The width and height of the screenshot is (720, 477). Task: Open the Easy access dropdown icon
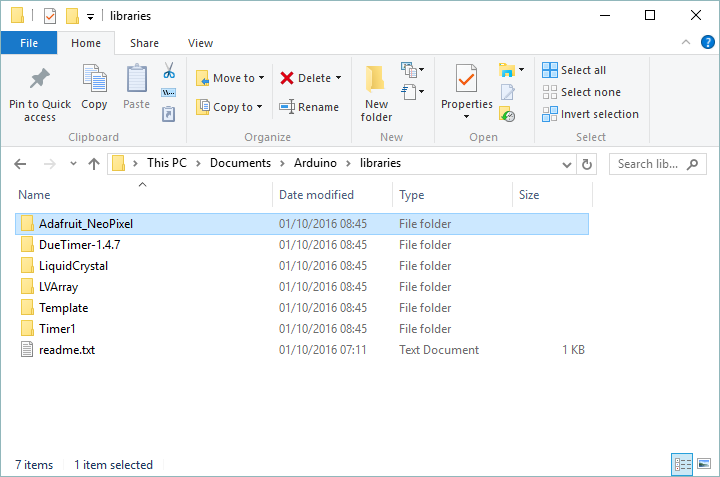(x=412, y=92)
